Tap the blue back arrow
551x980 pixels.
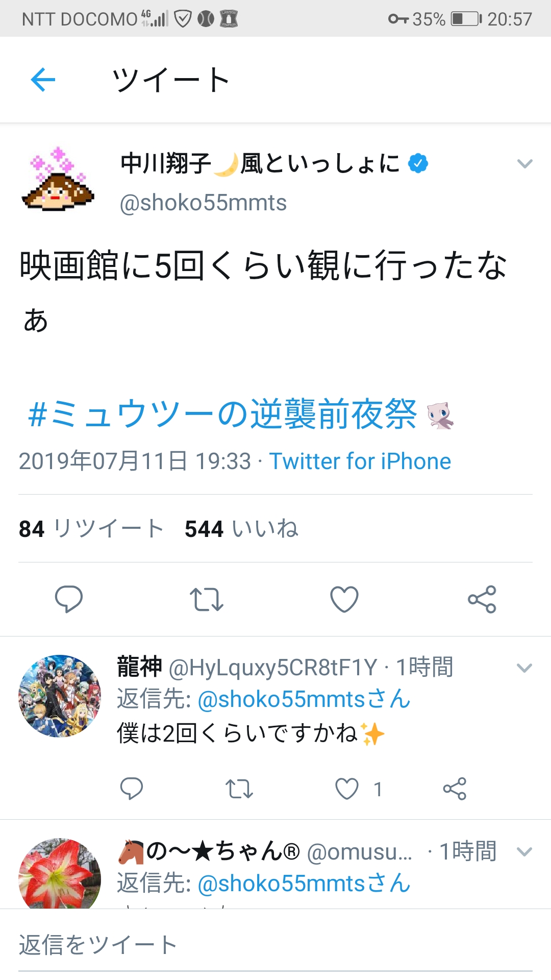[43, 80]
